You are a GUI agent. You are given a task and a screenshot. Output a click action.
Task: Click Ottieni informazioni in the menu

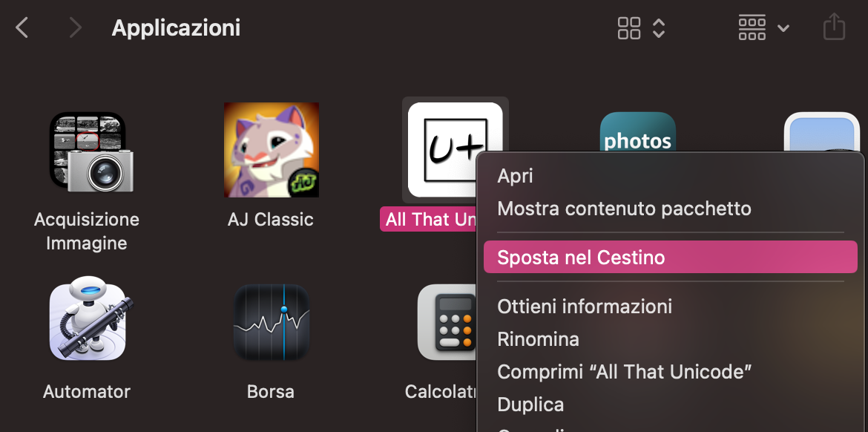coord(585,306)
